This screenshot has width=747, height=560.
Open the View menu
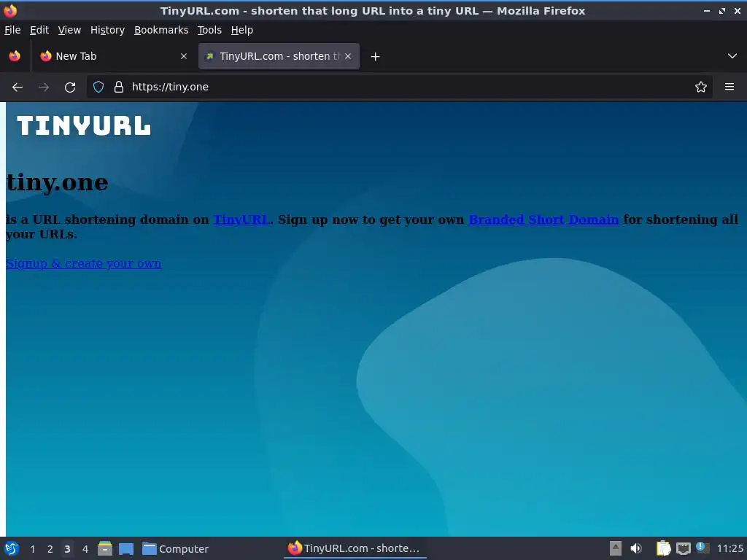69,30
